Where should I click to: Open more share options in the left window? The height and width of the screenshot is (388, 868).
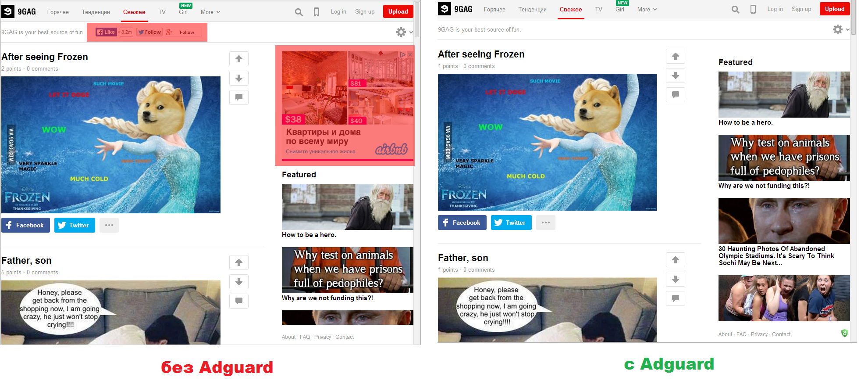[x=109, y=225]
